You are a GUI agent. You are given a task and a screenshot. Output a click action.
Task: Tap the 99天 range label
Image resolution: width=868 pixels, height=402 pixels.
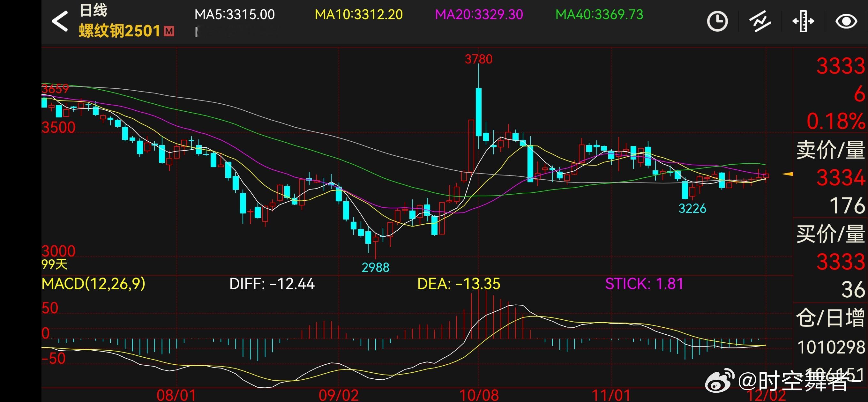tap(54, 264)
